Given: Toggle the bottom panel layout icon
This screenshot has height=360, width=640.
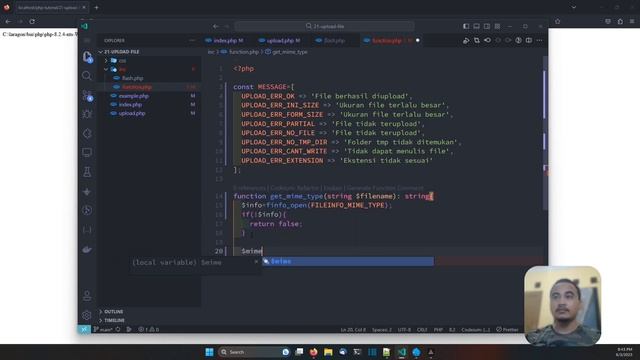Looking at the screenshot, I should (x=476, y=26).
